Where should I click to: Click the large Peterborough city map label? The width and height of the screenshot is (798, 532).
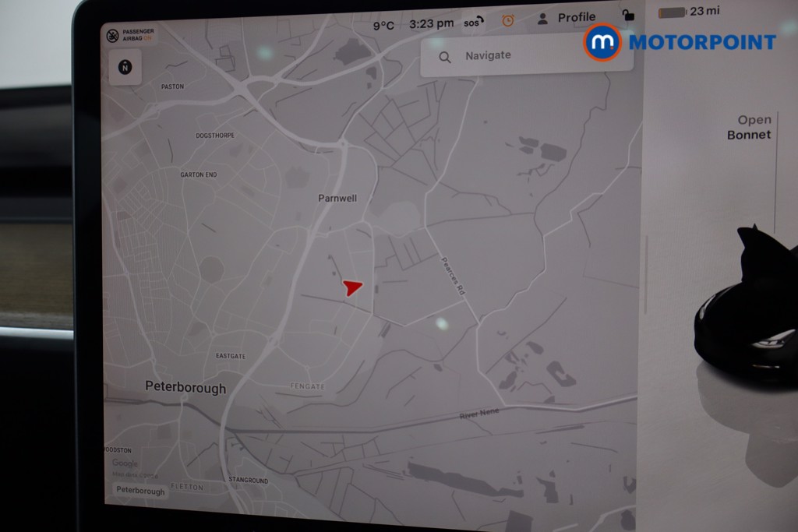pos(185,388)
